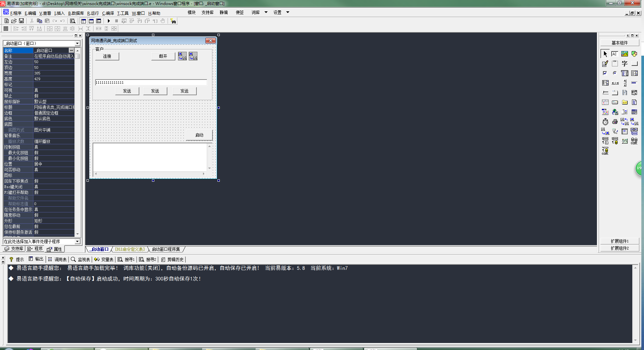
Task: Select the Radio button component tool
Action: tap(615, 73)
